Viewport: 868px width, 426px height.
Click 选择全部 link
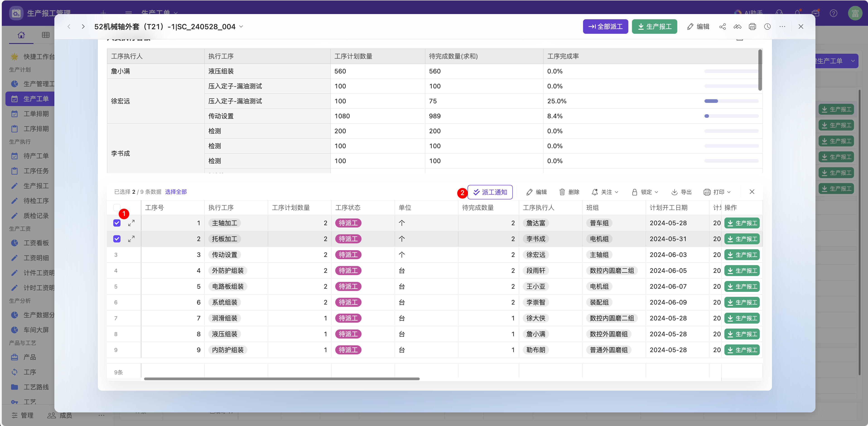(176, 192)
